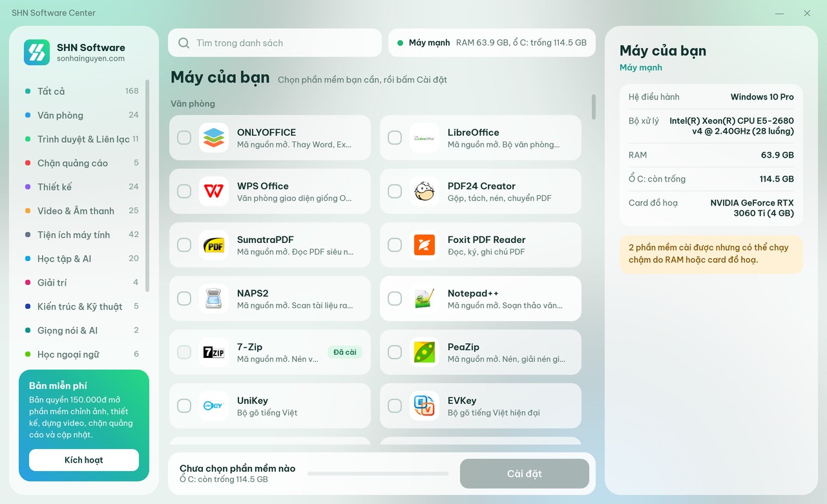
Task: Click the EVKey icon
Action: [x=424, y=406]
